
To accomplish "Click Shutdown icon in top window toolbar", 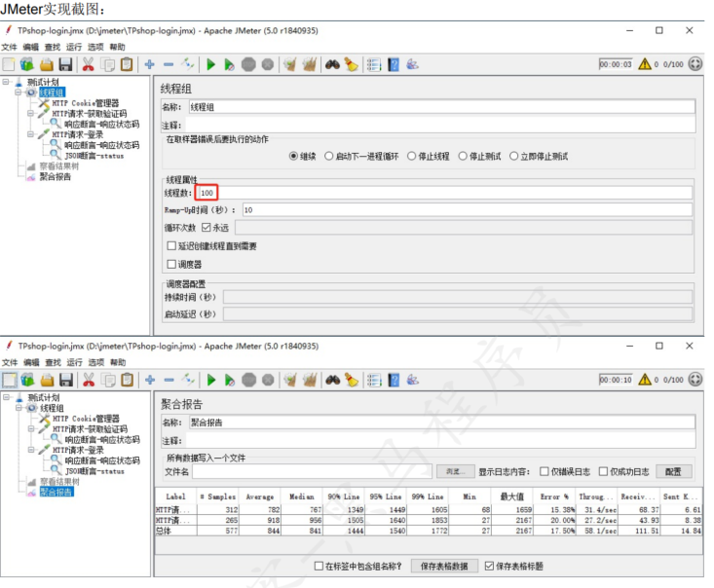I will pyautogui.click(x=268, y=64).
